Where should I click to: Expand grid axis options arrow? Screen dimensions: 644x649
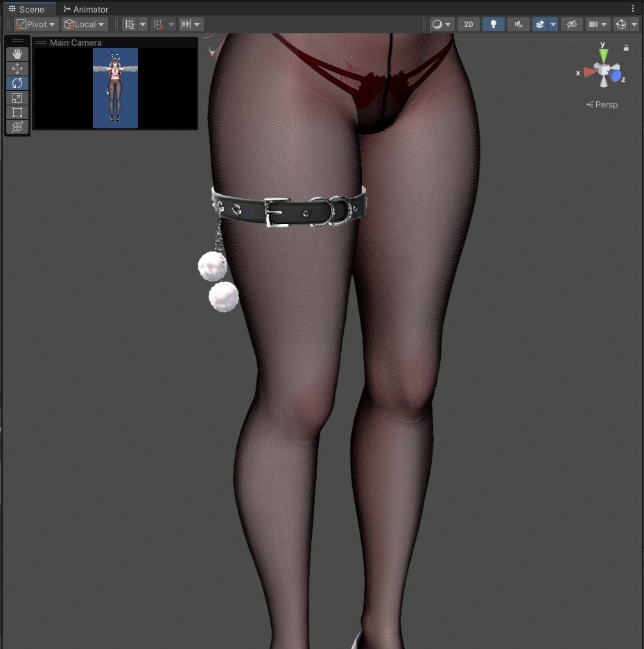pos(143,24)
